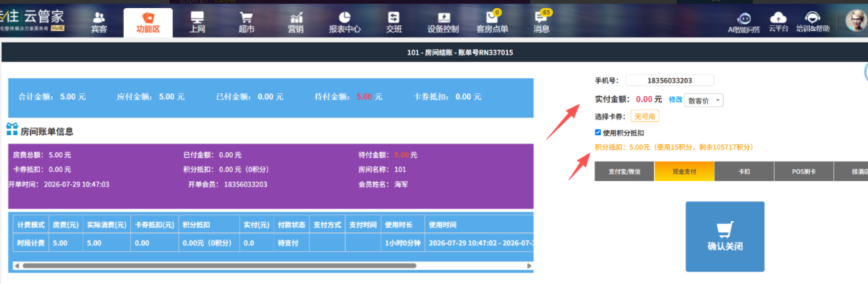Select the 现金支付 payment tab

pyautogui.click(x=684, y=171)
